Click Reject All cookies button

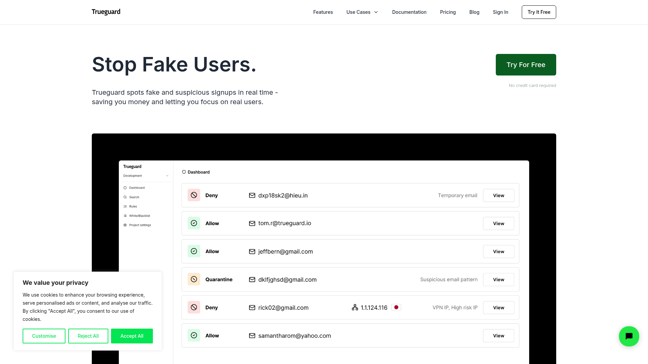[88, 336]
